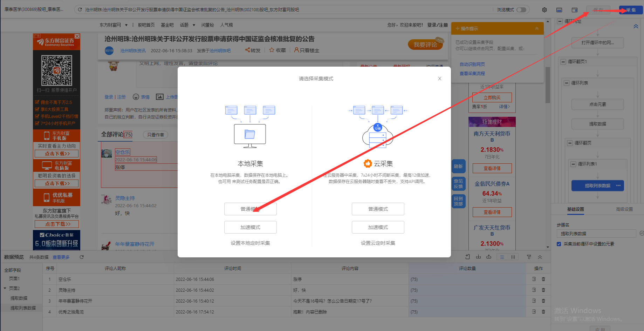Select 页面1 in the fields tree

click(14, 278)
